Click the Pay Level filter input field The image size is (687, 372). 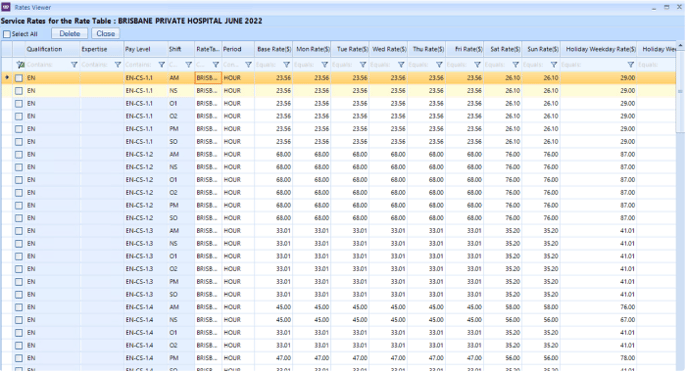coord(141,64)
